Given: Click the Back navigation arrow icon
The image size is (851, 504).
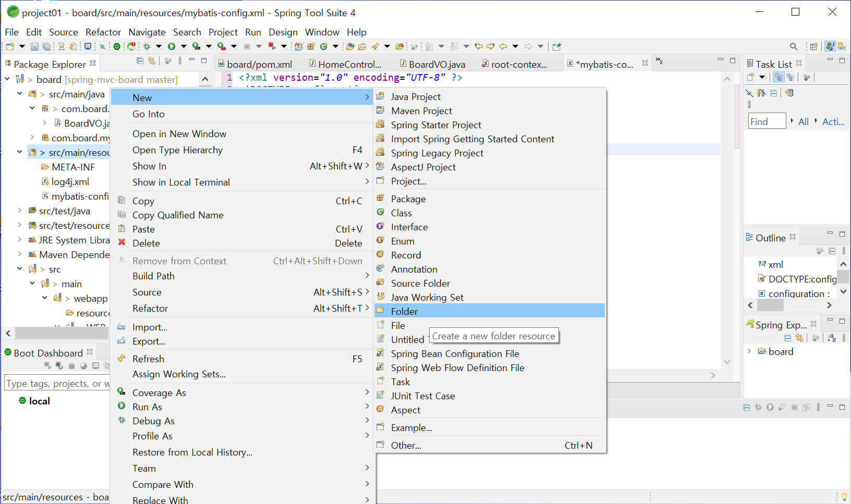Looking at the screenshot, I should click(x=503, y=46).
